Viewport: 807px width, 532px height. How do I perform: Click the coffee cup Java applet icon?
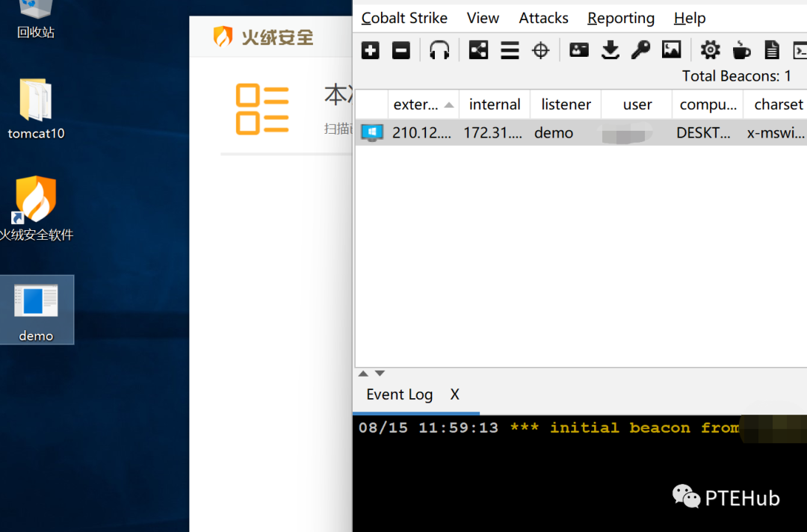(741, 50)
